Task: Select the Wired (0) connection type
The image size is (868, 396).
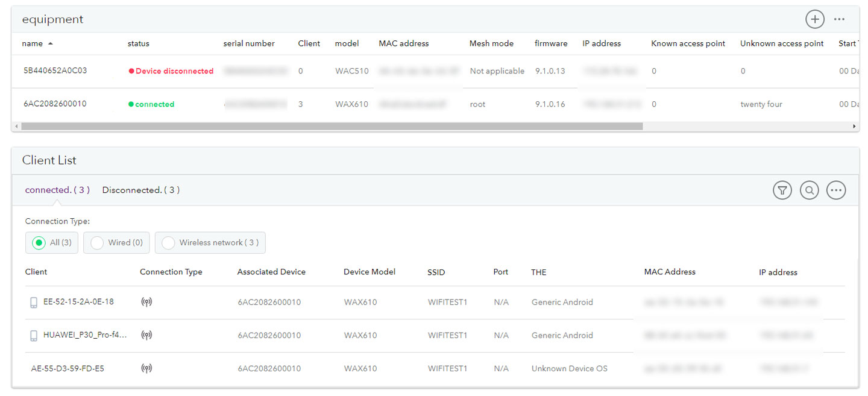Action: (97, 242)
